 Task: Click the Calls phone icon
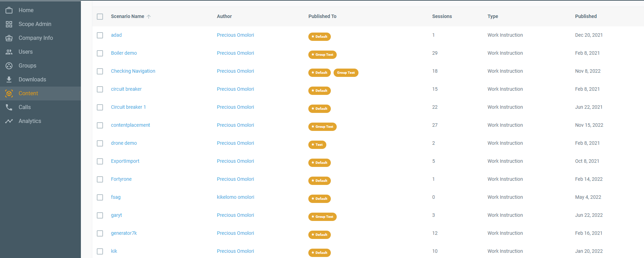pos(9,107)
